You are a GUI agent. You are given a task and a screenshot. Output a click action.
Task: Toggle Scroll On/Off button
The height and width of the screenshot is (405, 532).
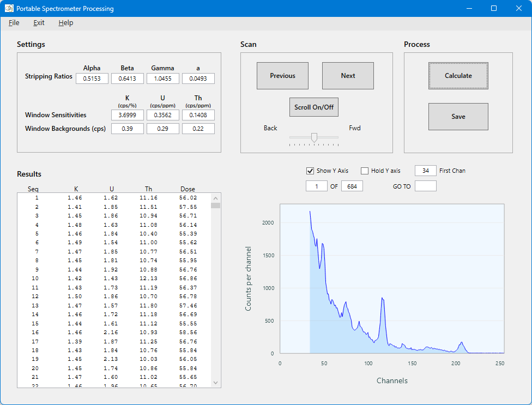pyautogui.click(x=314, y=107)
